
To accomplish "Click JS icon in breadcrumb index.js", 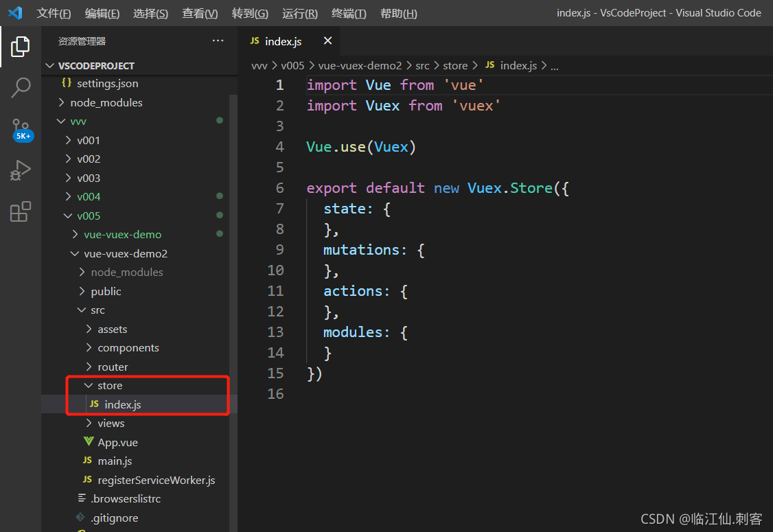I will 489,65.
